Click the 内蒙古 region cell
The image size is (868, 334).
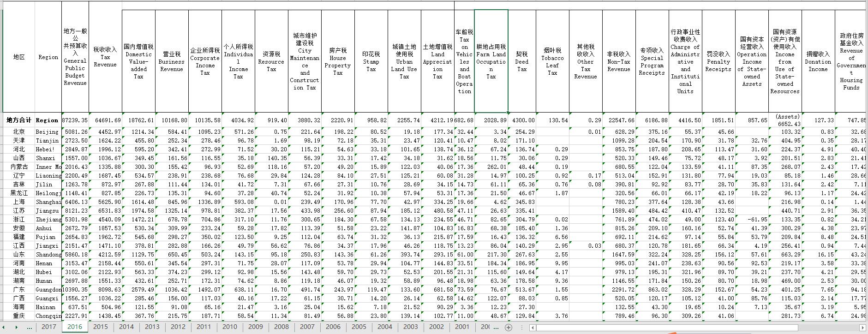[18, 167]
